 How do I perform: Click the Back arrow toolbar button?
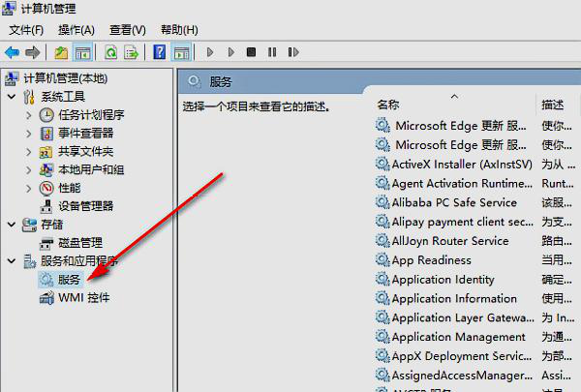(x=12, y=52)
